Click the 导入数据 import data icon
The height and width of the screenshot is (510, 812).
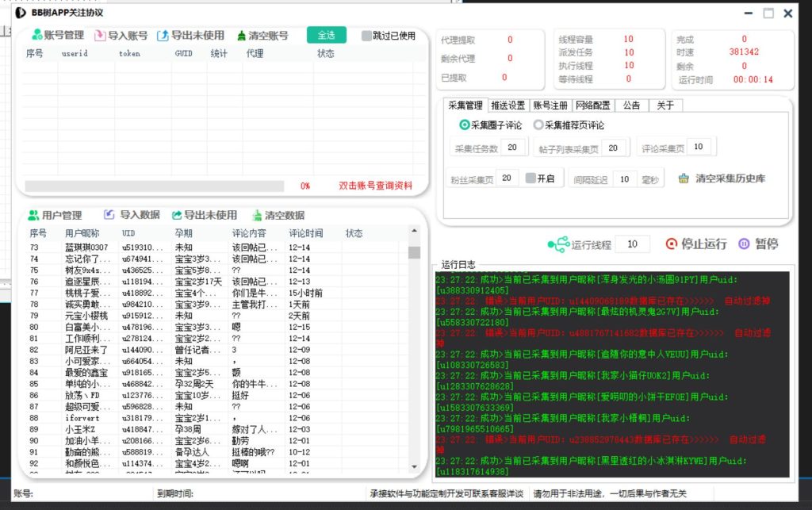[109, 215]
